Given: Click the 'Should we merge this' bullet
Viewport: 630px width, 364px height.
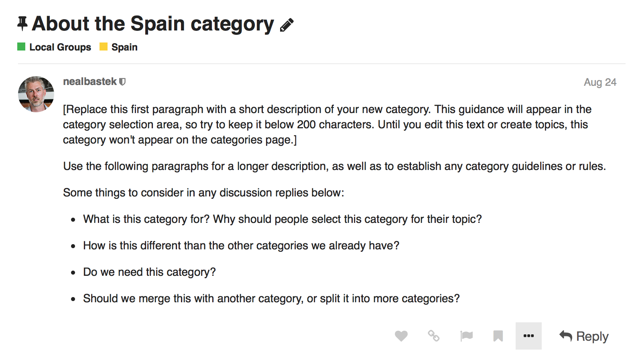Looking at the screenshot, I should 271,299.
